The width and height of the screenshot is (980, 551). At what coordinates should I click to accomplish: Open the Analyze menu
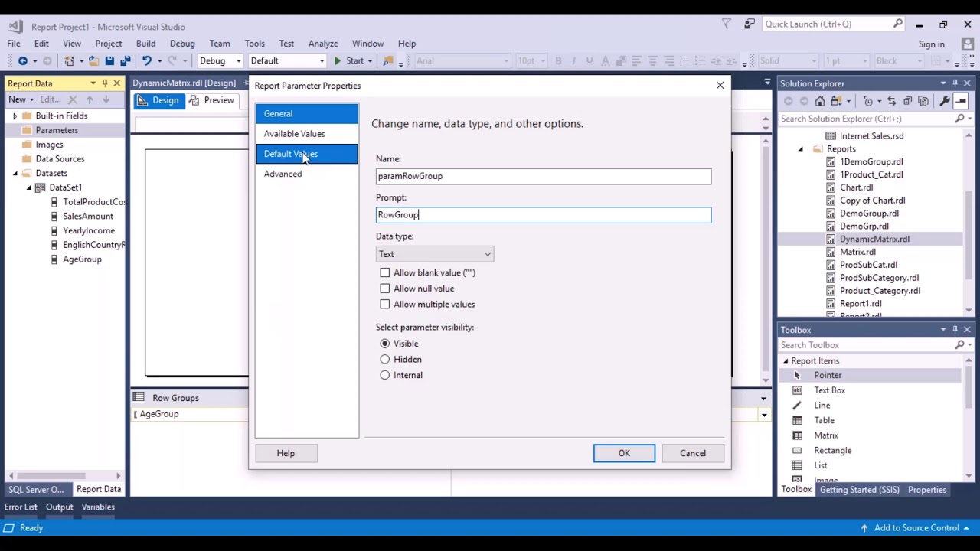323,44
